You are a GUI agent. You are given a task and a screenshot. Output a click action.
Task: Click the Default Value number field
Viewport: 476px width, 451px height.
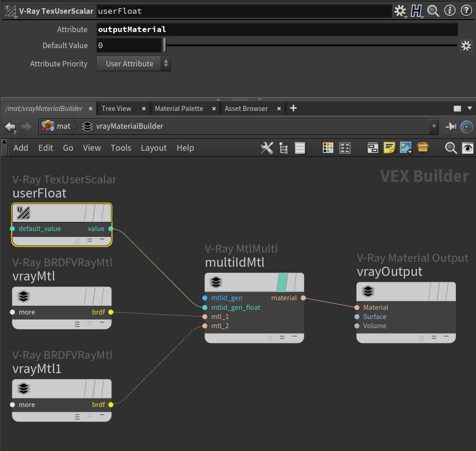tap(129, 45)
